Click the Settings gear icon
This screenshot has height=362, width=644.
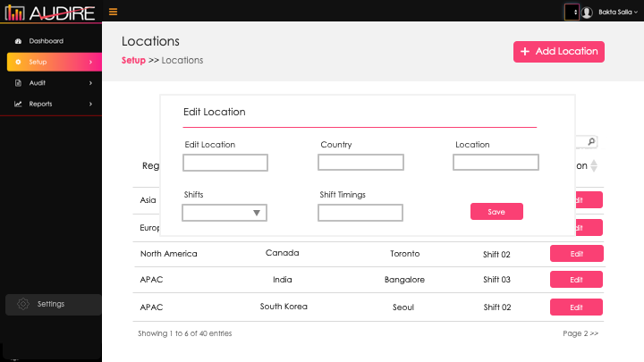23,304
